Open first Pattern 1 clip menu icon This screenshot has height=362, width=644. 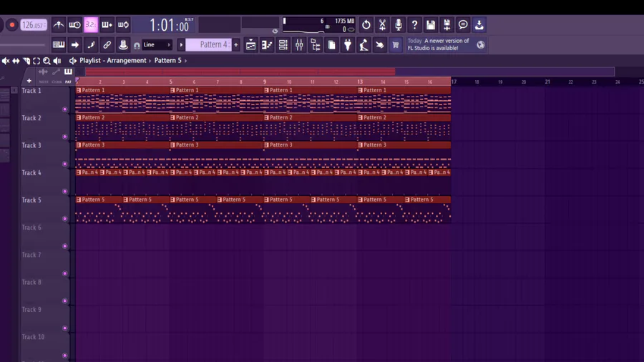(79, 90)
